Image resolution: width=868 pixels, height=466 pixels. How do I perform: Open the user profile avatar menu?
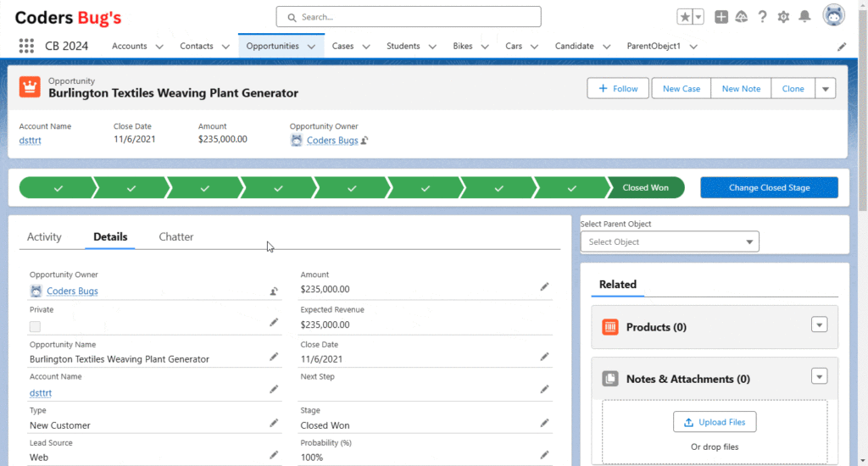tap(834, 15)
